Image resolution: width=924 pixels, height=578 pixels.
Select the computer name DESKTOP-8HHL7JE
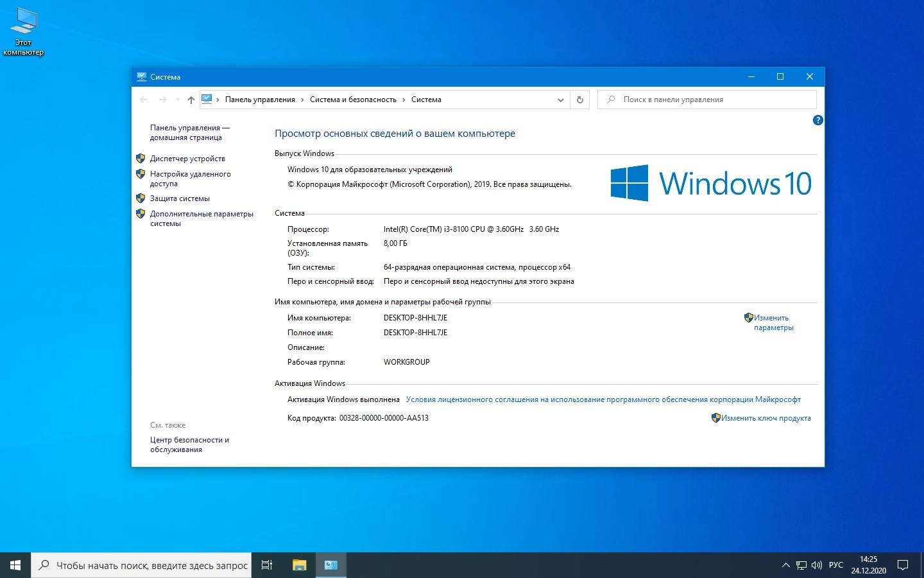[x=415, y=318]
